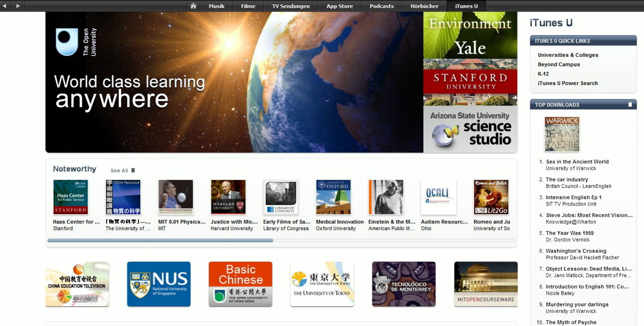The image size is (644, 326).
Task: Open MIT OpenCourseWare 8.01 Physics artwork
Action: click(x=176, y=197)
